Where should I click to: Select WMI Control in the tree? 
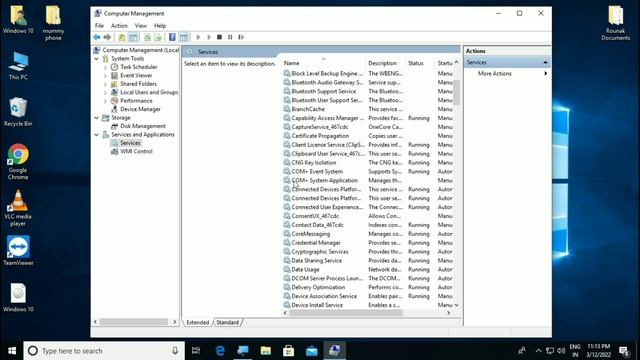coord(136,151)
